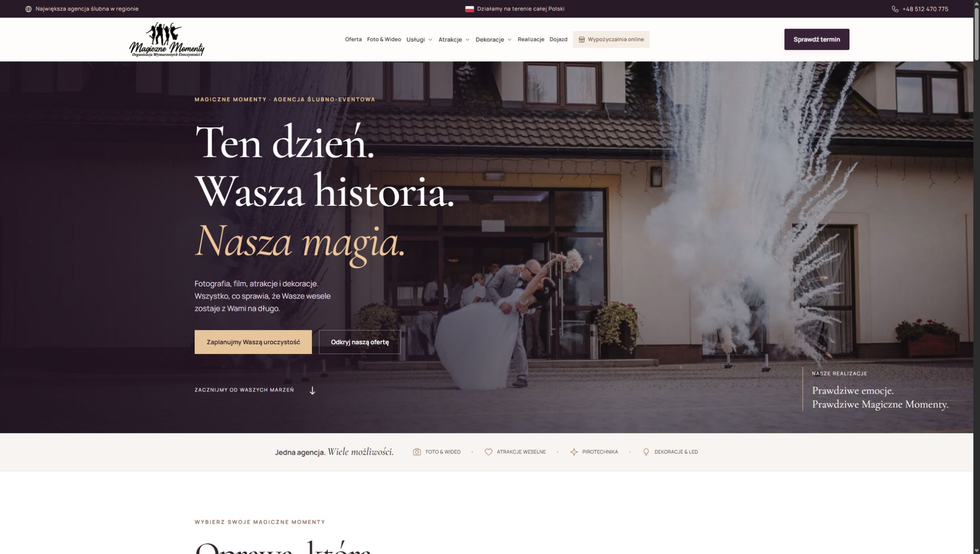Click the Polish flag icon
980x554 pixels.
[470, 9]
